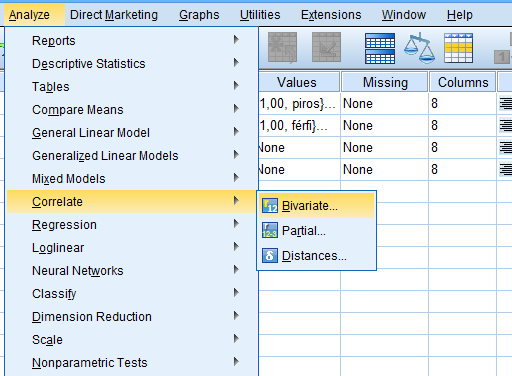Click the Bivariate correlation icon
Viewport: 512px width, 376px height.
[x=270, y=206]
